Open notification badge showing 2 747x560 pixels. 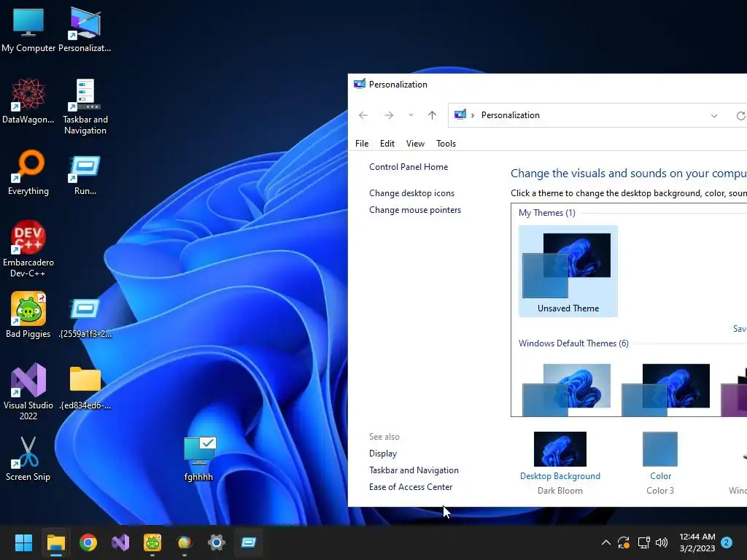tap(727, 542)
